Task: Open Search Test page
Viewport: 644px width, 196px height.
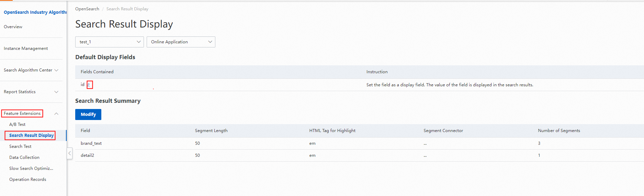Action: tap(20, 146)
